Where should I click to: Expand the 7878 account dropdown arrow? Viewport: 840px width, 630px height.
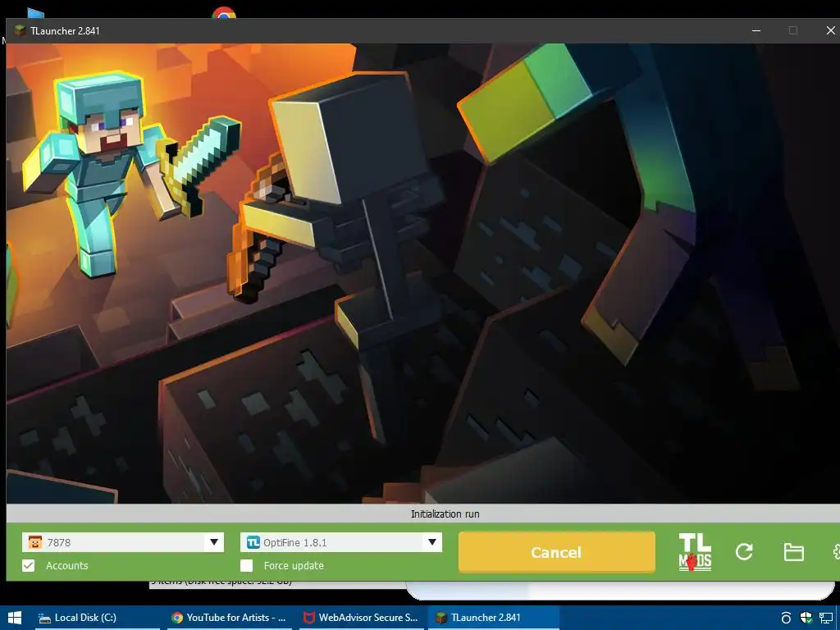[x=214, y=542]
